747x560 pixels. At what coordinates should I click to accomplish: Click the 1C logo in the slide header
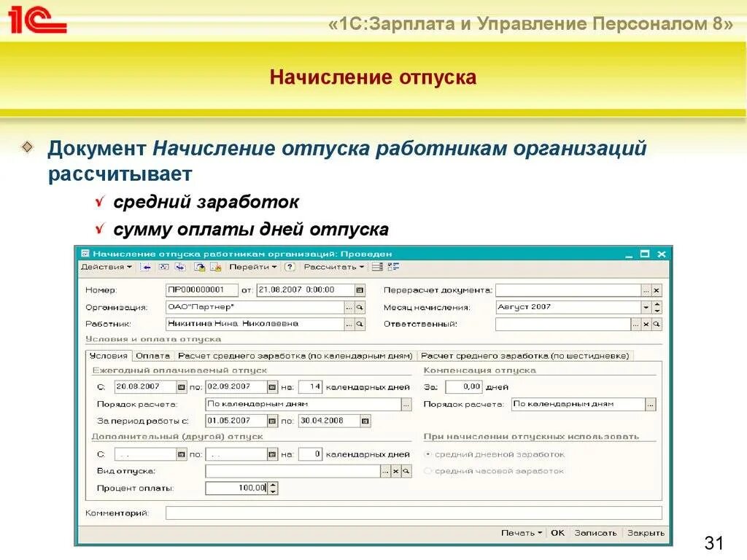37,20
